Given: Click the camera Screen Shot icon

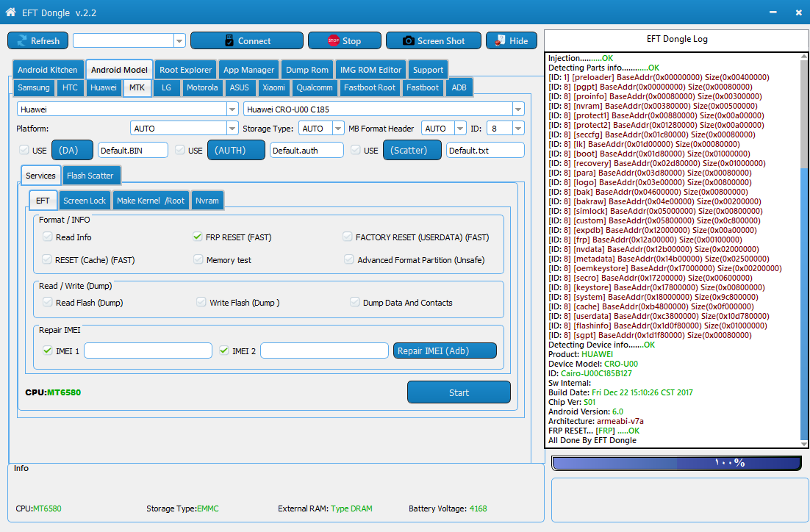Looking at the screenshot, I should point(408,41).
